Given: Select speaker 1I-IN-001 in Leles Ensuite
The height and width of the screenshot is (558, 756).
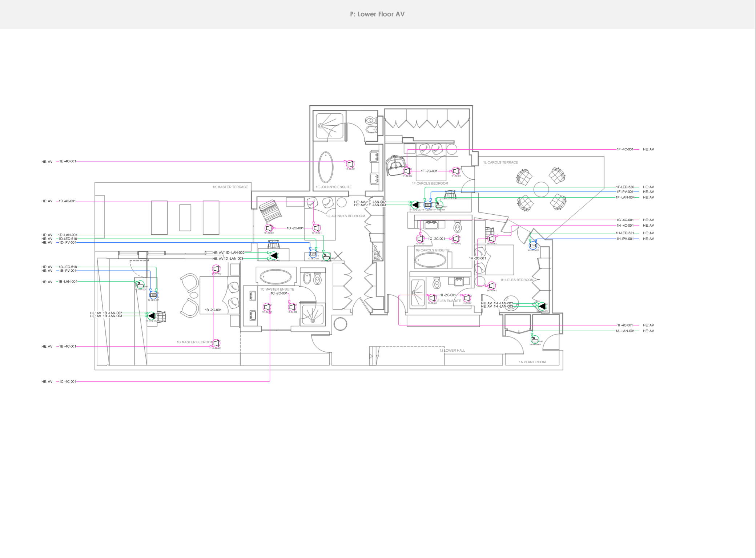Looking at the screenshot, I should pos(432,298).
